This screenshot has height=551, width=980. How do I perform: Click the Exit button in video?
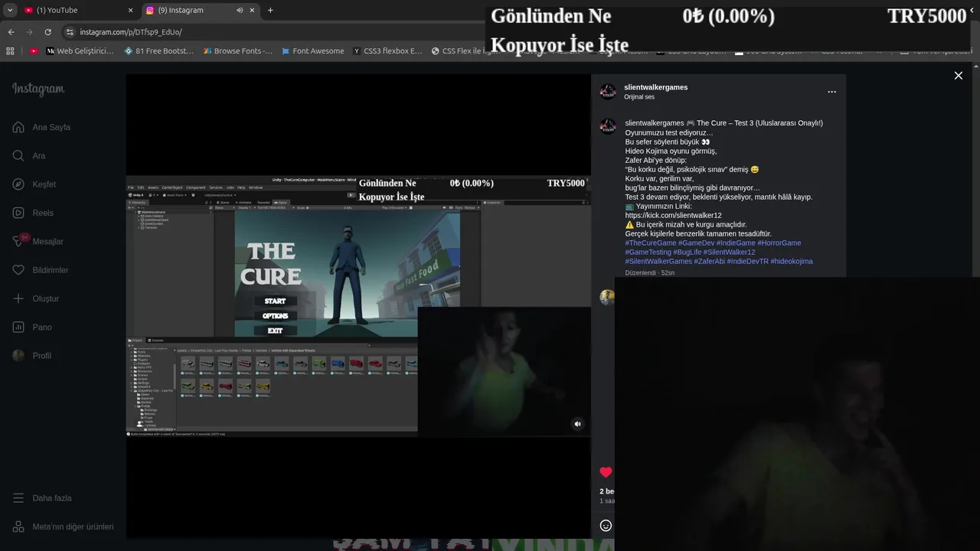point(275,331)
